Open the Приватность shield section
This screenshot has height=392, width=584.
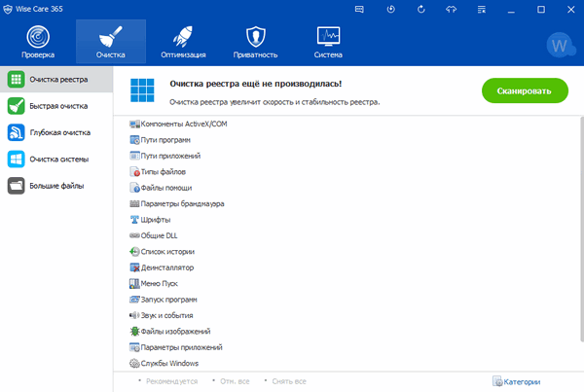[x=253, y=40]
